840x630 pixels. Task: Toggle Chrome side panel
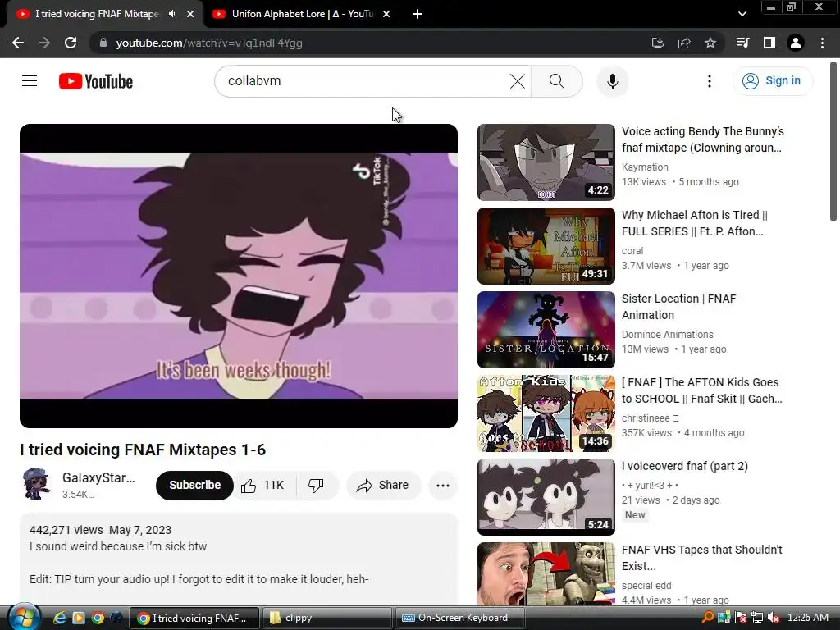[x=769, y=43]
